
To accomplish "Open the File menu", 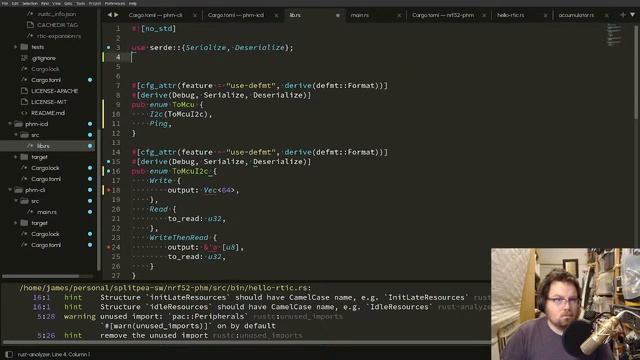I will (5, 3).
